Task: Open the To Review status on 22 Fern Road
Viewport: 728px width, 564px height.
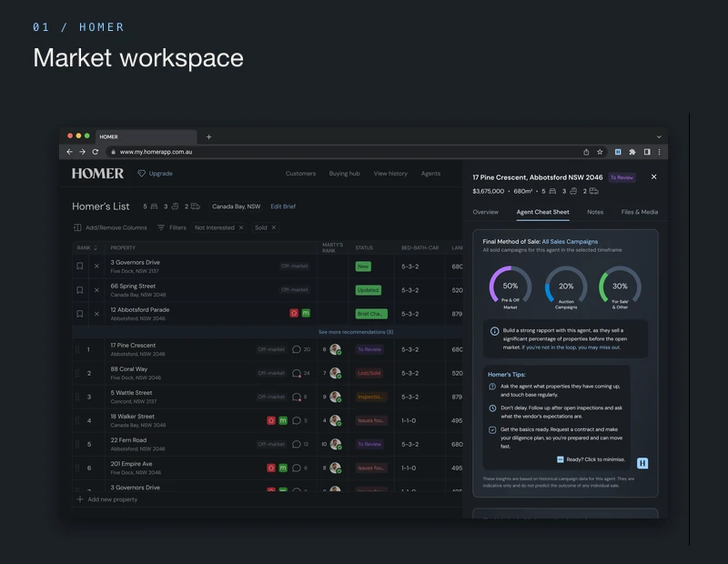Action: click(369, 444)
